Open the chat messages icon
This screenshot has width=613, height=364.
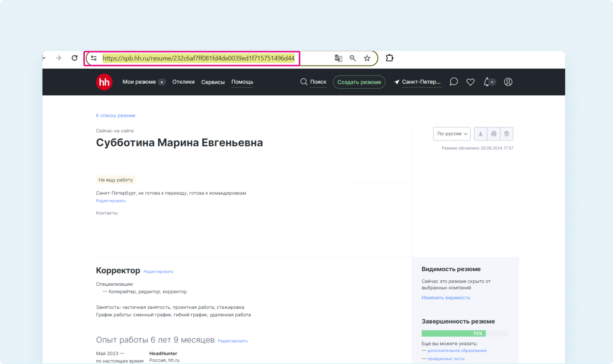click(454, 82)
